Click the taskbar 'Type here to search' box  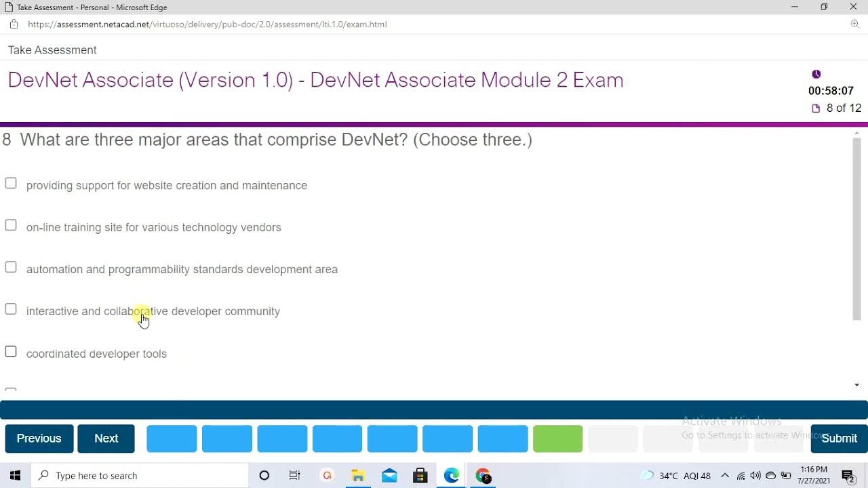(x=140, y=476)
